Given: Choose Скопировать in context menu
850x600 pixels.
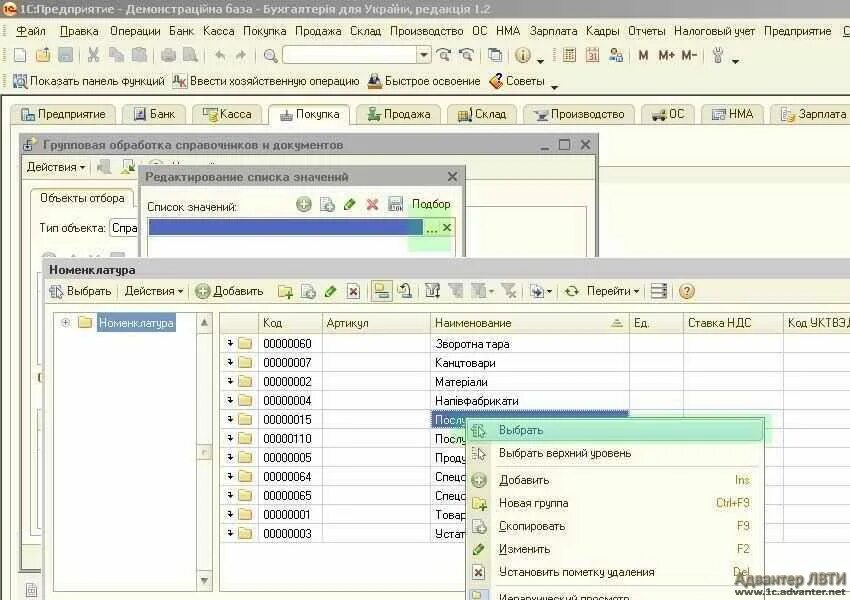Looking at the screenshot, I should coord(616,526).
